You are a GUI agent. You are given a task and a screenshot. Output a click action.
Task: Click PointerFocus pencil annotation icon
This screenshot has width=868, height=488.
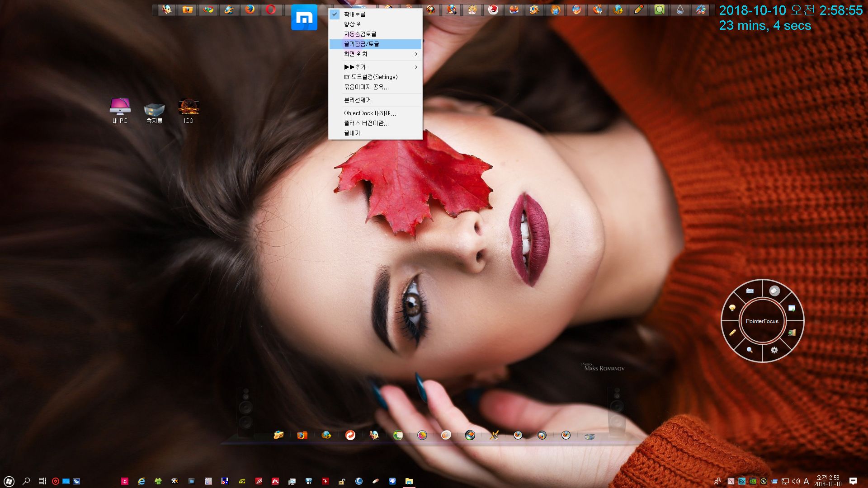[732, 333]
